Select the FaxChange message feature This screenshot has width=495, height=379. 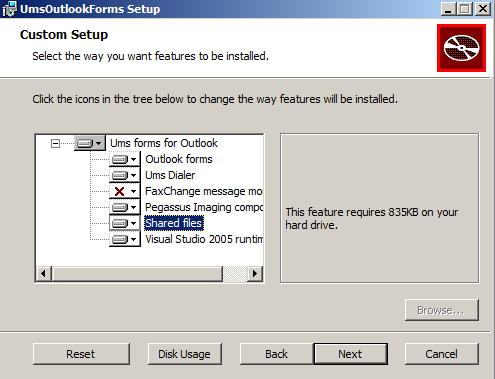coord(204,191)
